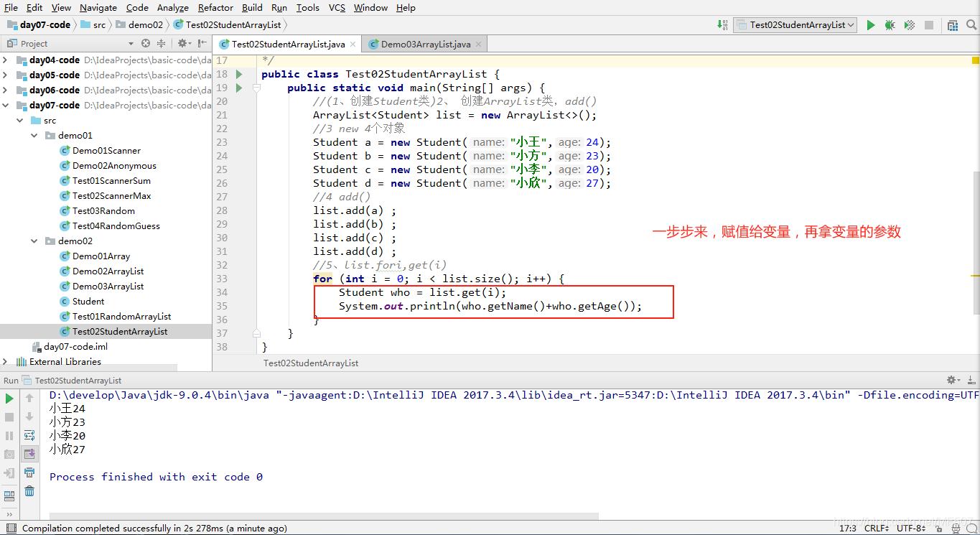Open Test04RandomGuess in project tree
Viewport: 980px width, 535px height.
(116, 226)
